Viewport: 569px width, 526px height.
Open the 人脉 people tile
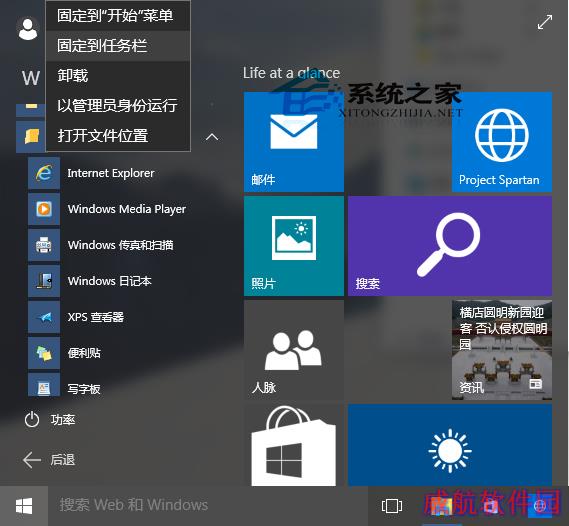294,350
